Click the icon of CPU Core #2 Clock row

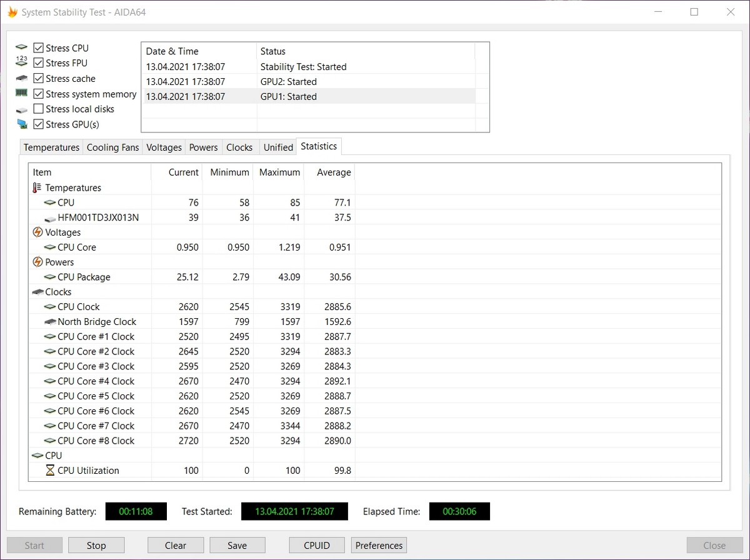50,351
